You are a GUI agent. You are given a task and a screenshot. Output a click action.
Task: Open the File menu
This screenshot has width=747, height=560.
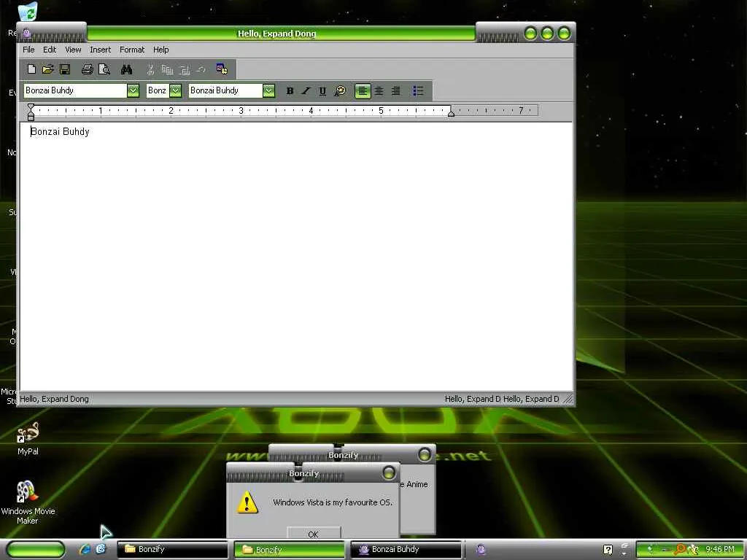coord(28,50)
